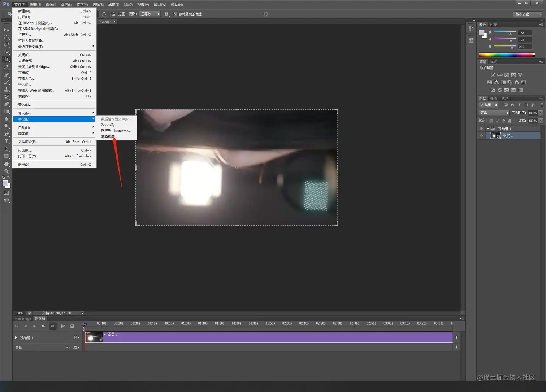Hide the 图层 1 layer
The height and width of the screenshot is (392, 546).
tap(481, 136)
